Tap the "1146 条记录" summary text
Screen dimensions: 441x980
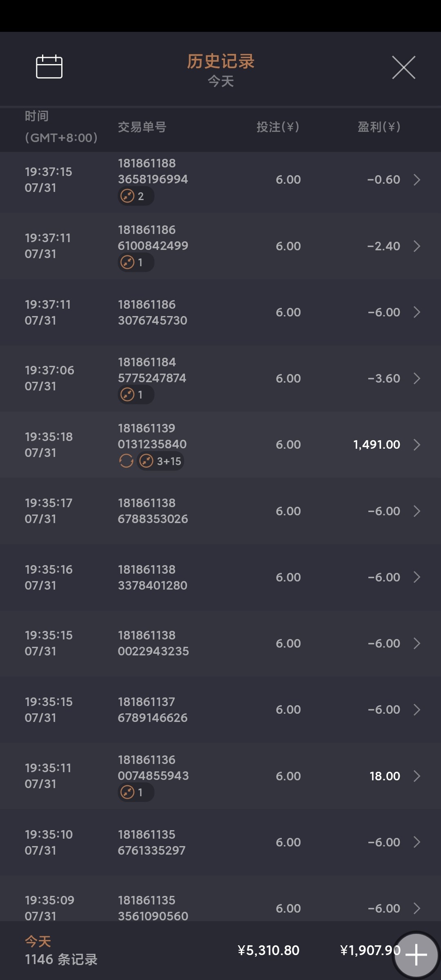click(x=61, y=960)
